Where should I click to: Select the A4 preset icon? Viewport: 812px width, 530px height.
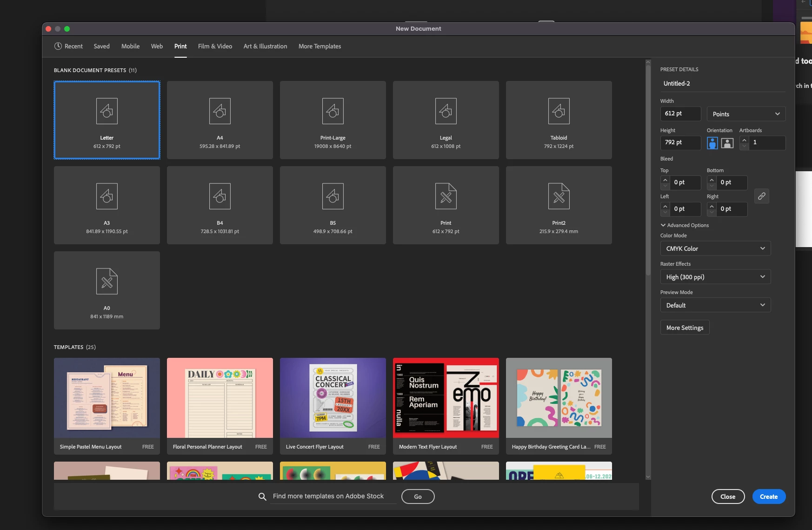220,111
